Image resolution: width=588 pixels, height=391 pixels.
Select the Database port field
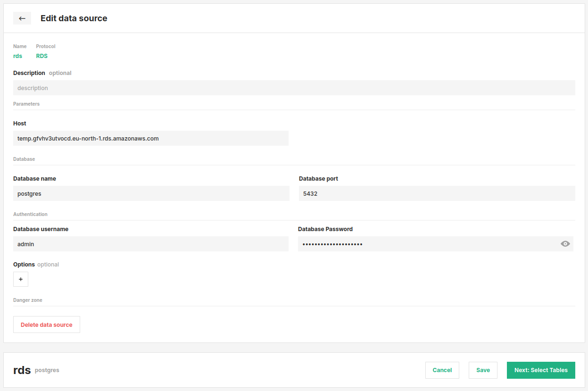point(437,193)
